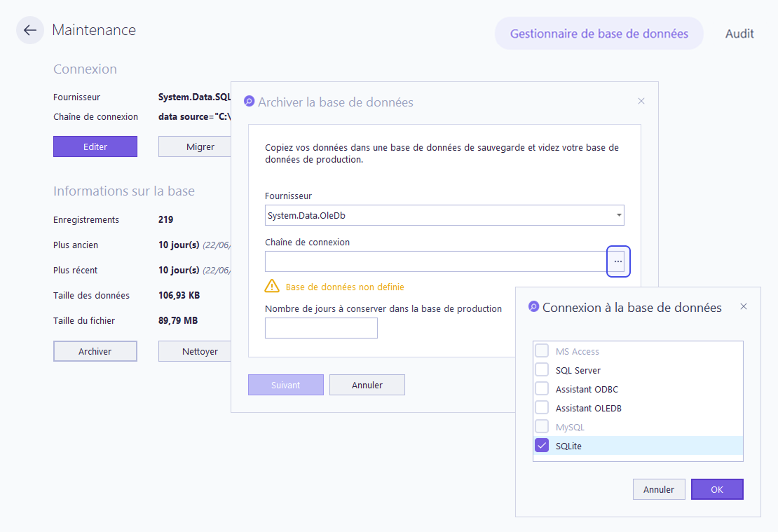
Task: Check the Assistant ODBC option
Action: click(542, 388)
